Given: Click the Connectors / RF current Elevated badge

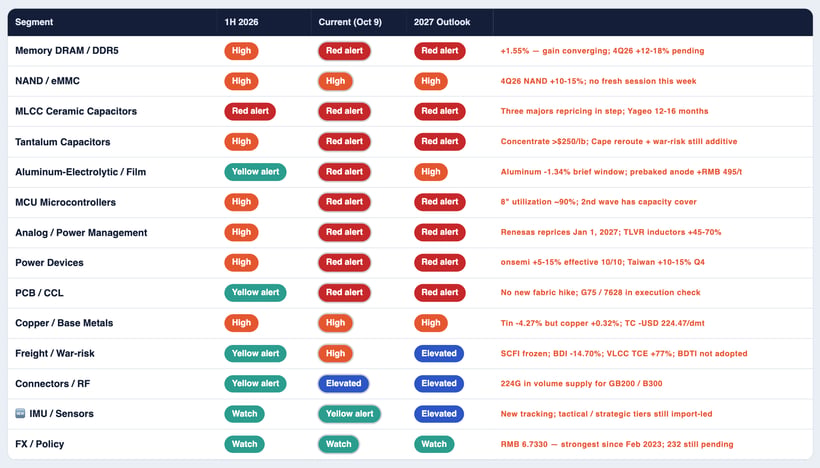Looking at the screenshot, I should click(x=344, y=384).
